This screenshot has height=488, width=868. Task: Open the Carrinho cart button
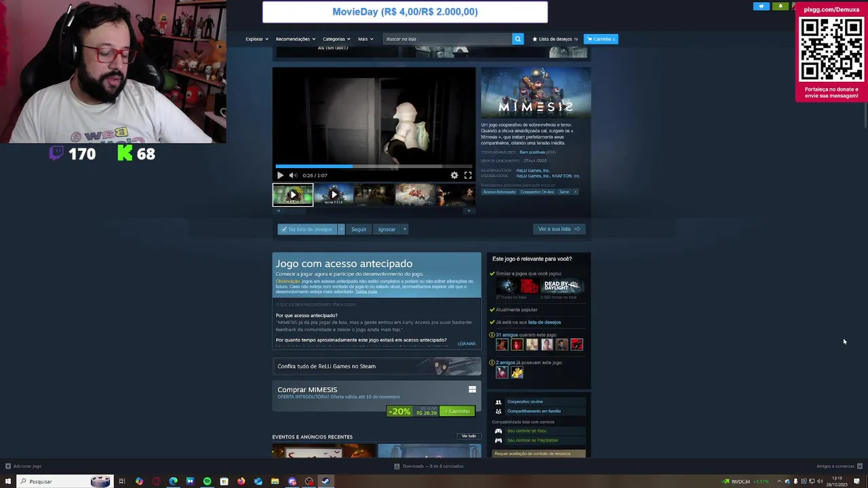[x=601, y=39]
